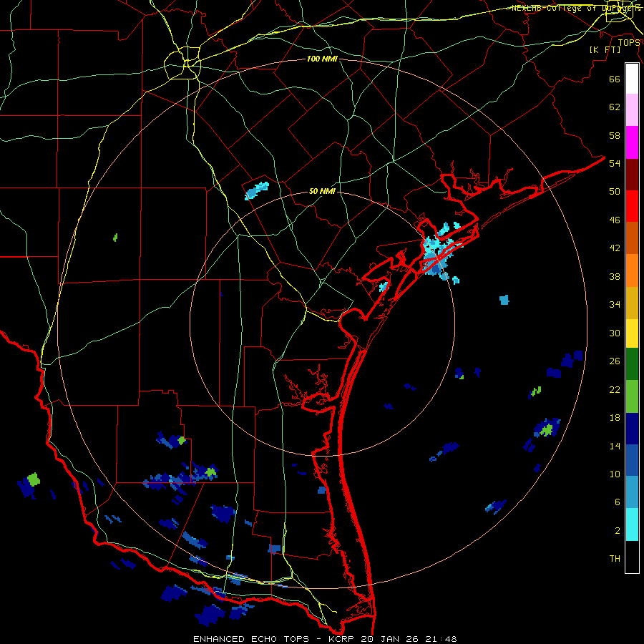
Task: Click the "22" scale label
Action: tap(615, 389)
